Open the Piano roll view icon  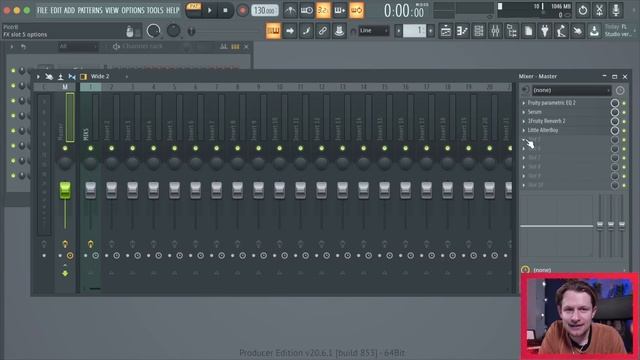click(x=462, y=31)
